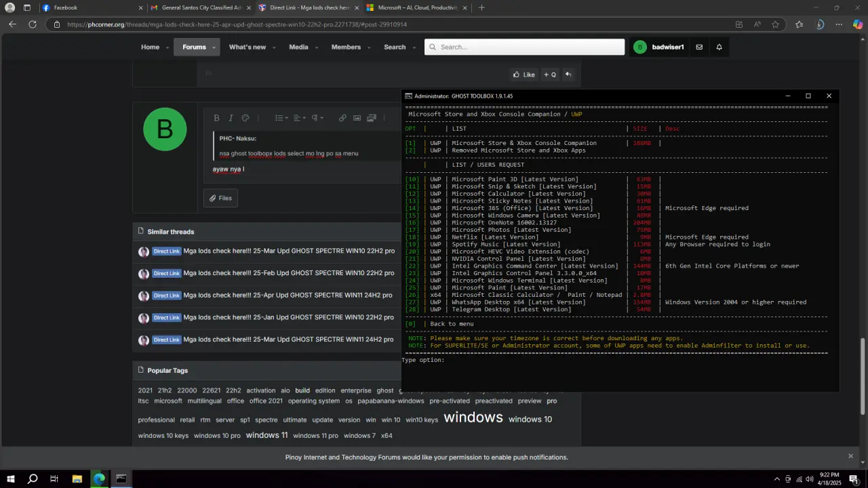Open the Forums tab in the navbar
The width and height of the screenshot is (868, 488).
(194, 47)
